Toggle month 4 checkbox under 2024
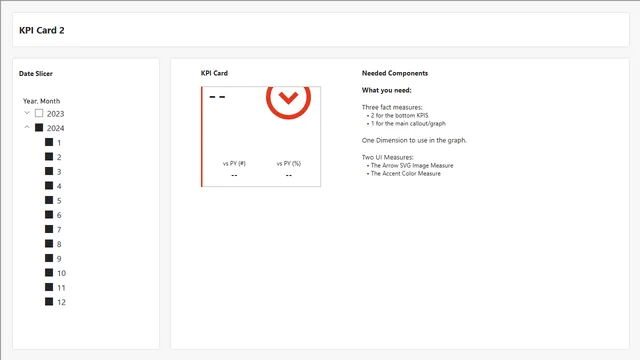Viewport: 640px width, 360px height. point(49,186)
